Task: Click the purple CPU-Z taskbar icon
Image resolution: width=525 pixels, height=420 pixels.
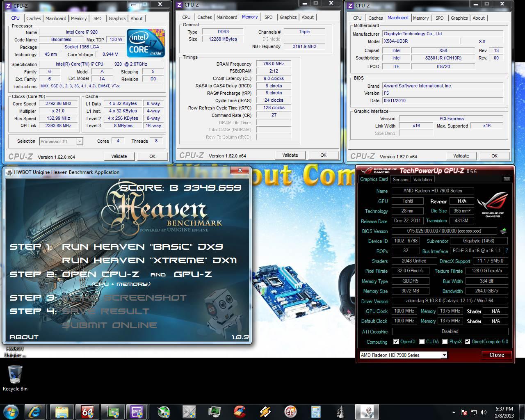Action: pyautogui.click(x=137, y=411)
